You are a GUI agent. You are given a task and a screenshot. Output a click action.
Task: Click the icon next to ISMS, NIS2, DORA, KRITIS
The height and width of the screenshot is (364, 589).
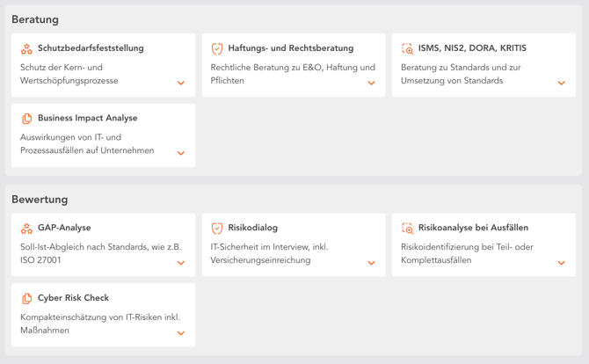(x=407, y=49)
